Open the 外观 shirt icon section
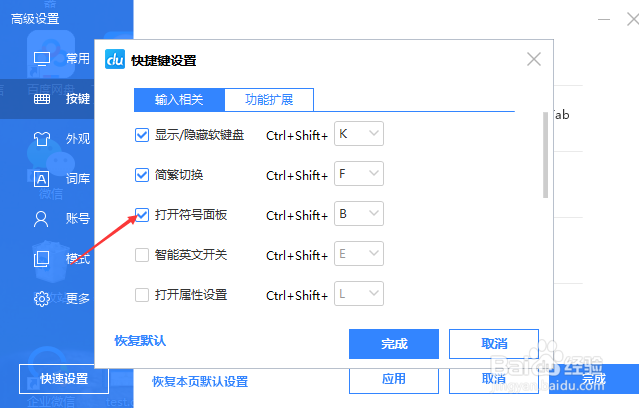The image size is (639, 408). tap(42, 139)
